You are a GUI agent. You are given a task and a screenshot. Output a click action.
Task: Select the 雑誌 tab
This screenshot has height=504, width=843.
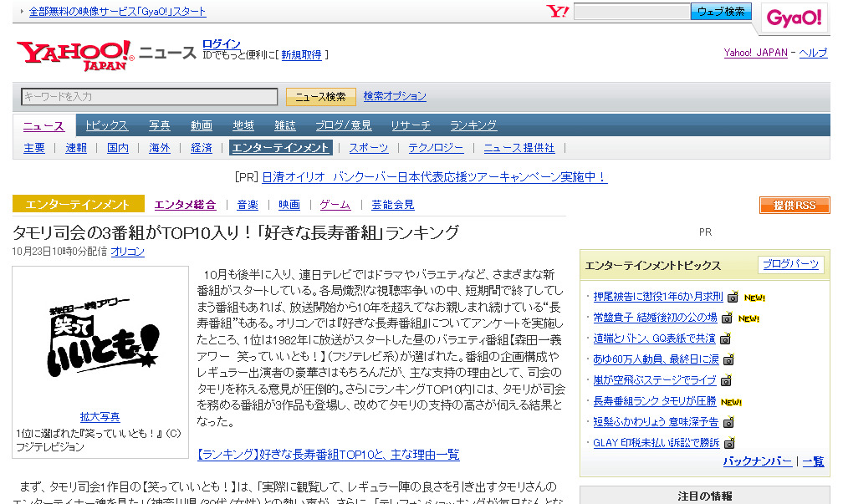coord(285,125)
